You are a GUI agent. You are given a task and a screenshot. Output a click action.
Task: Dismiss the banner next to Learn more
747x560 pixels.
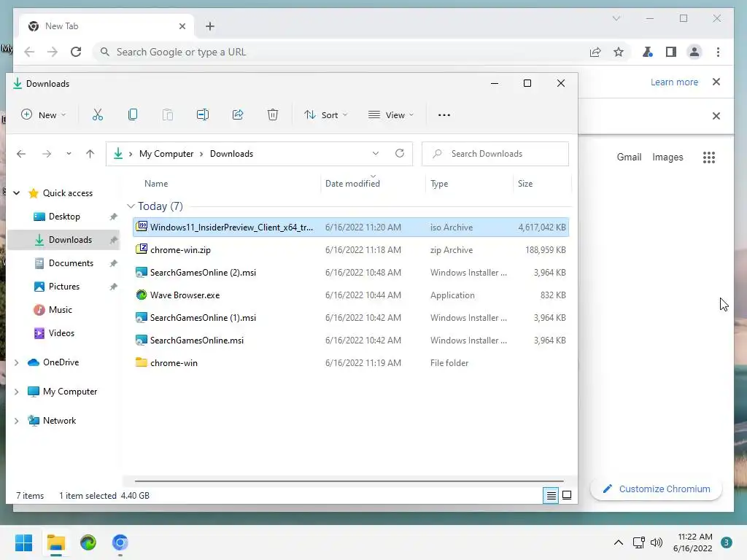click(x=716, y=82)
